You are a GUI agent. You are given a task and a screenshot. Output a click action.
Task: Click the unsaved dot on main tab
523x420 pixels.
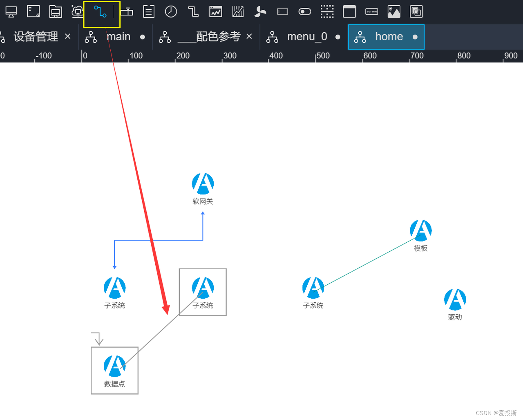pyautogui.click(x=142, y=37)
